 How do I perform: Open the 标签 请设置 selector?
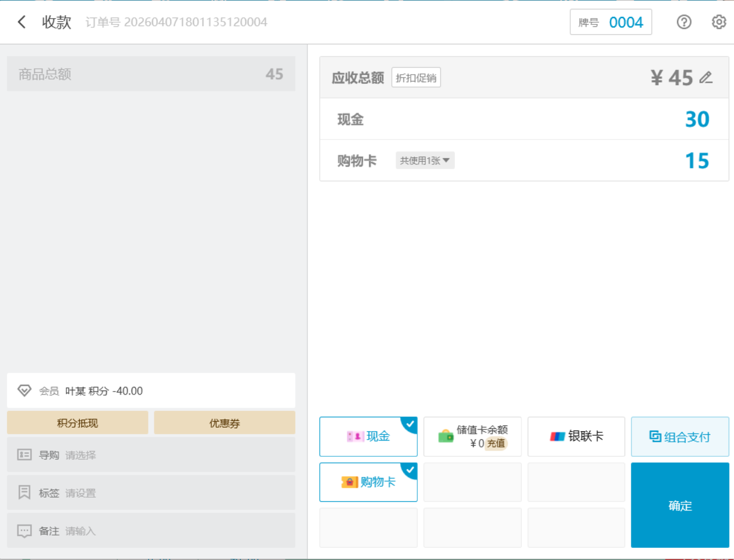tap(80, 493)
